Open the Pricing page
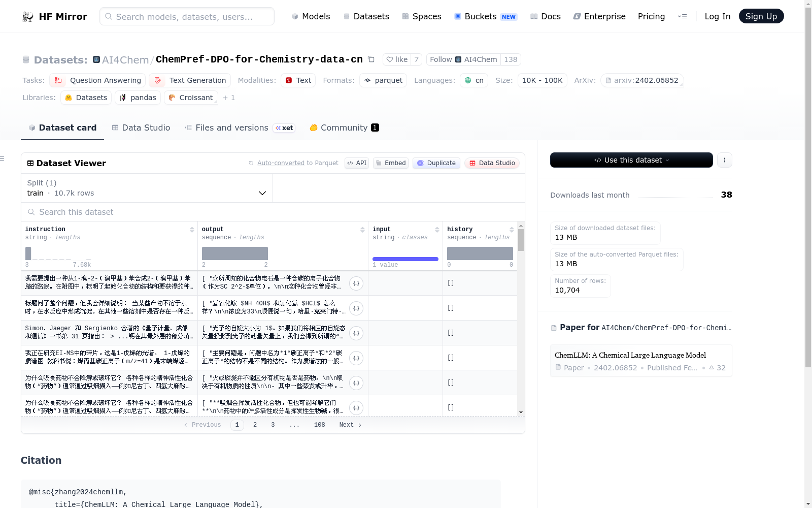The height and width of the screenshot is (508, 812). [651, 17]
